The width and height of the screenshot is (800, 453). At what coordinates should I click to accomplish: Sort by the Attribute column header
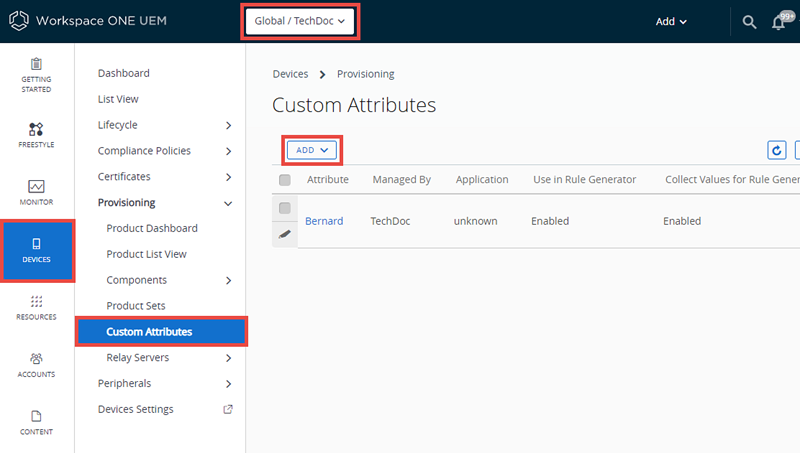(328, 180)
